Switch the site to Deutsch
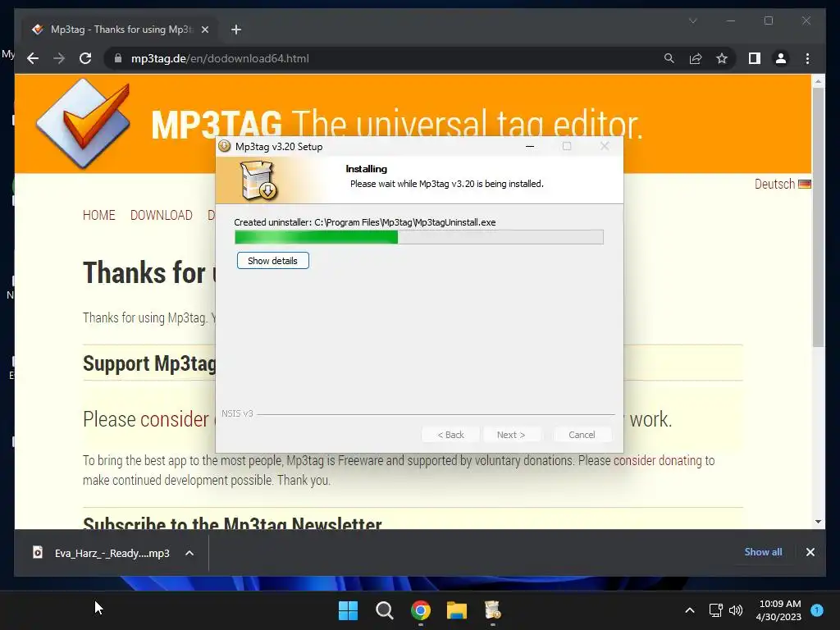 (x=774, y=184)
